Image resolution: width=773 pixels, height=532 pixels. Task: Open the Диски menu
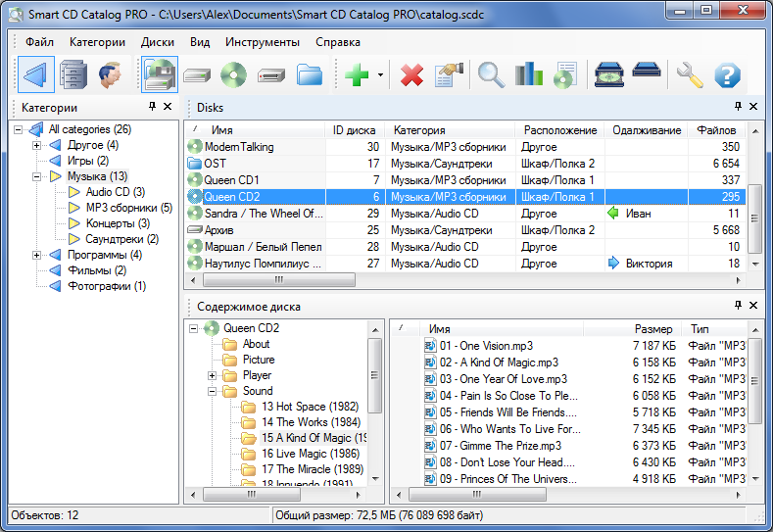[158, 42]
